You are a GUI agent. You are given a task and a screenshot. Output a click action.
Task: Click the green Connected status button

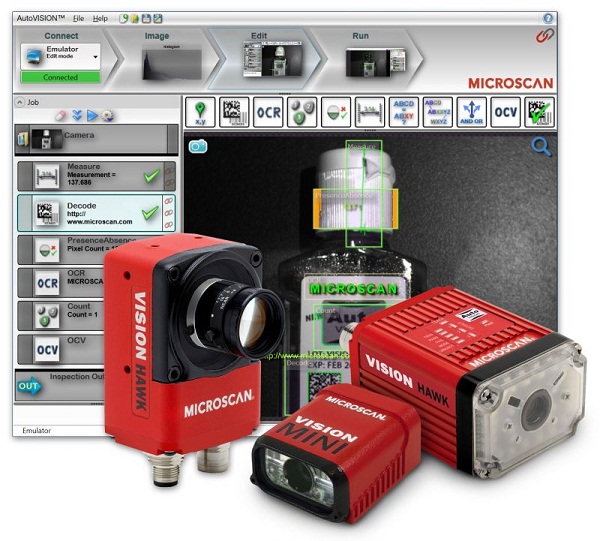click(x=60, y=77)
